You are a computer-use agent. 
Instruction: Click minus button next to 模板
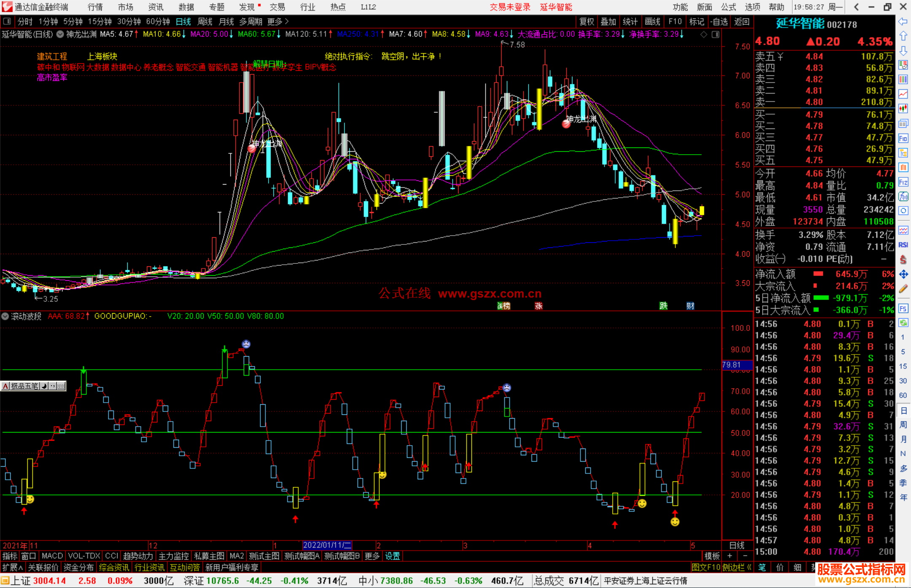coord(745,556)
